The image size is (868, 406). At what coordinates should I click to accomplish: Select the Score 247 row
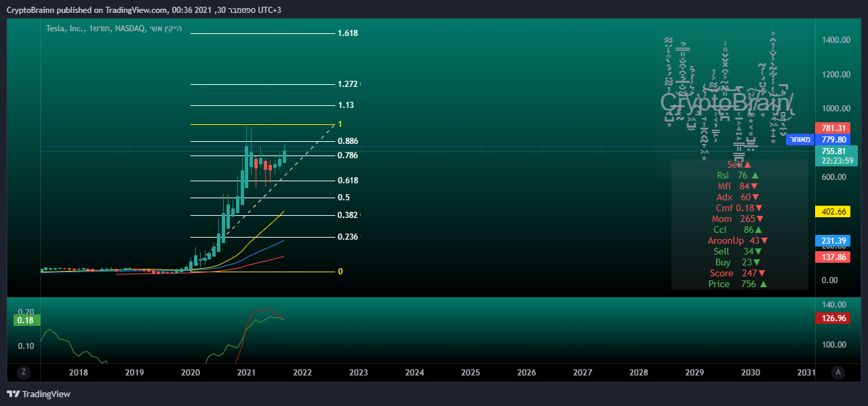[738, 273]
